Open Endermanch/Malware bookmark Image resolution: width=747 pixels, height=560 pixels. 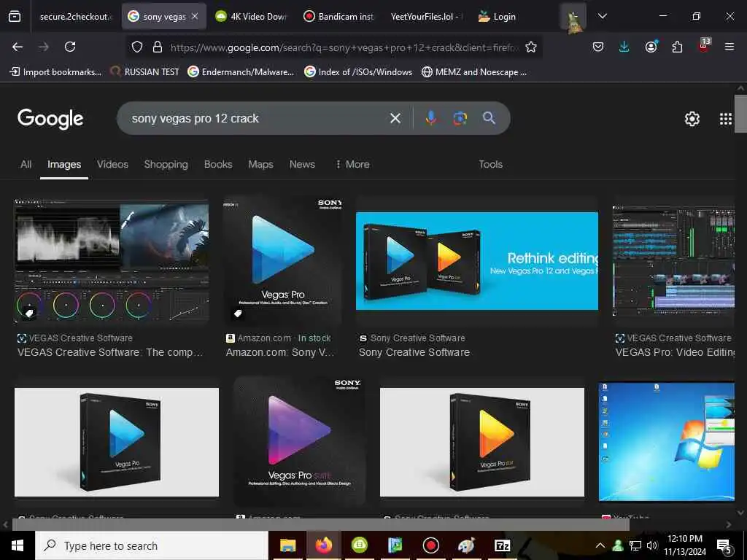(x=241, y=72)
